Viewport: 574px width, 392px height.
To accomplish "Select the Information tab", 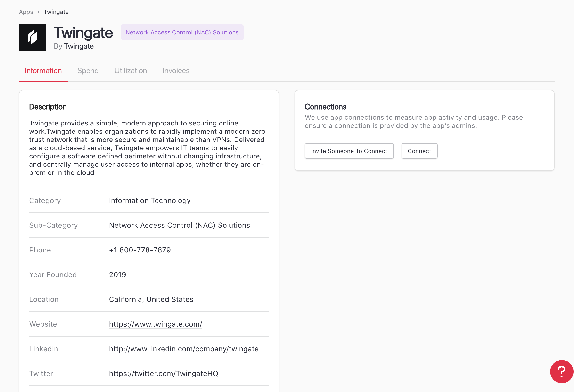I will (43, 71).
